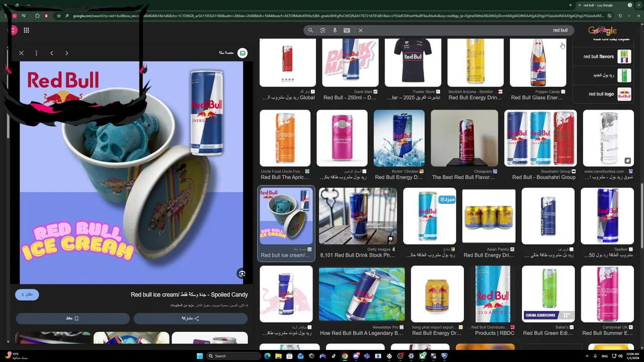Open the clock and date in the taskbar
The width and height of the screenshot is (644, 362).
632,356
